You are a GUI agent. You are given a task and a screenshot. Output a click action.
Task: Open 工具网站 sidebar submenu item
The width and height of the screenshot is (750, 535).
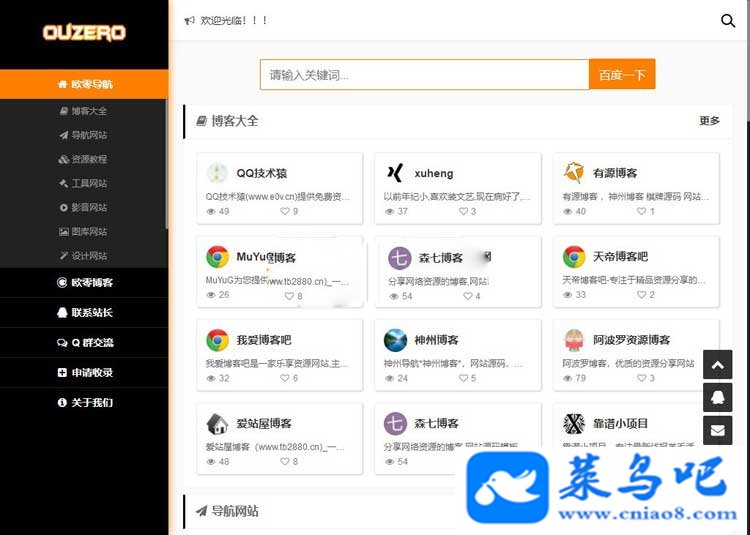click(83, 184)
